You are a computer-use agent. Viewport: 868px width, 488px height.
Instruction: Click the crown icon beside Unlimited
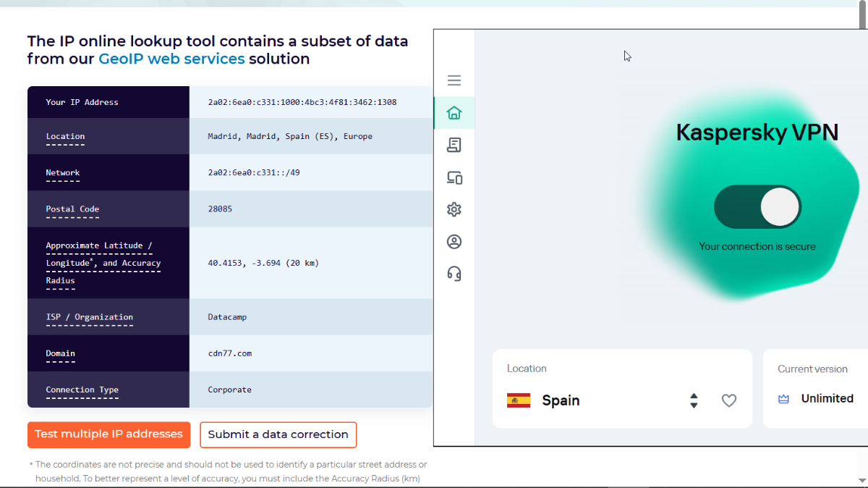pos(783,399)
